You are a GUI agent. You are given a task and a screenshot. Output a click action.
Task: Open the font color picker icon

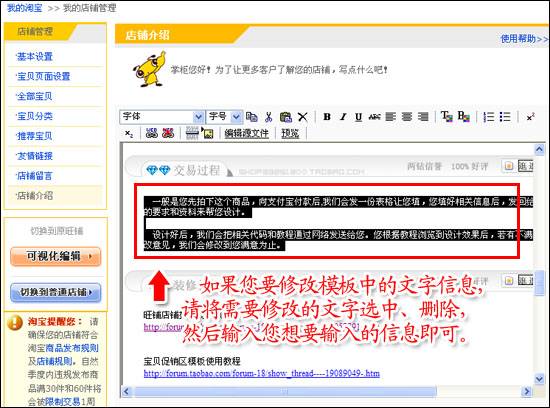pyautogui.click(x=447, y=116)
